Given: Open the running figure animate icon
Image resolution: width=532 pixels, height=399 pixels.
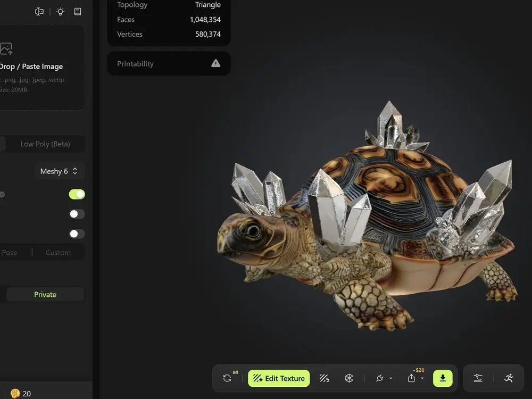Looking at the screenshot, I should pyautogui.click(x=509, y=378).
